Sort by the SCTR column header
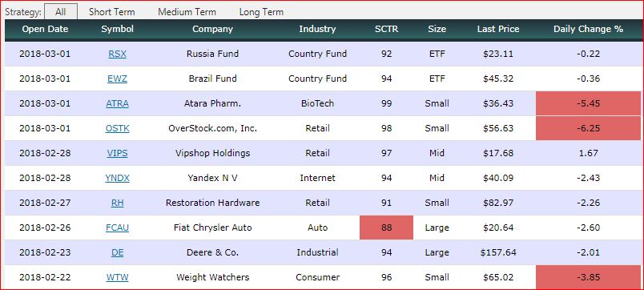644x290 pixels. pyautogui.click(x=387, y=29)
